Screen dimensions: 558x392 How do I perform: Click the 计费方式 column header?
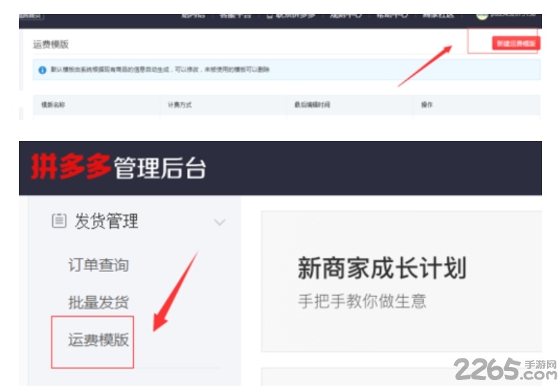click(x=179, y=105)
